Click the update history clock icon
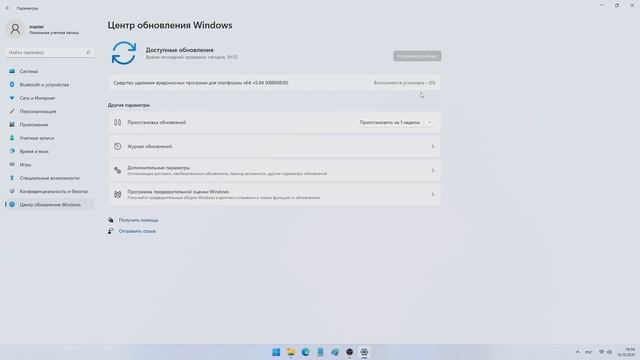 [x=118, y=147]
